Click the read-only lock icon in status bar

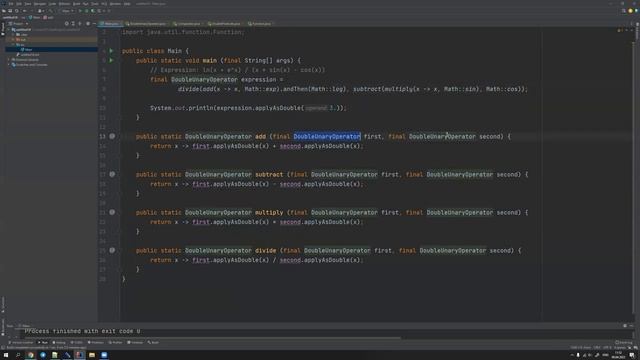629,348
